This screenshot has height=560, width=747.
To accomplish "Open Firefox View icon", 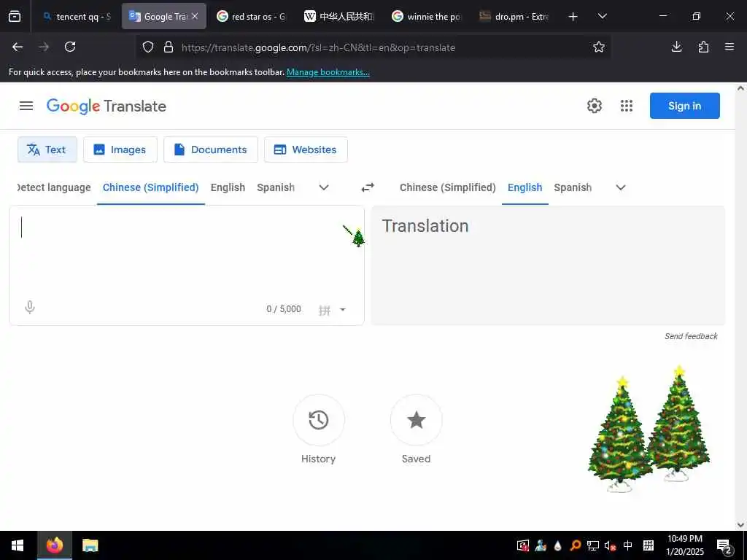I will pos(15,17).
